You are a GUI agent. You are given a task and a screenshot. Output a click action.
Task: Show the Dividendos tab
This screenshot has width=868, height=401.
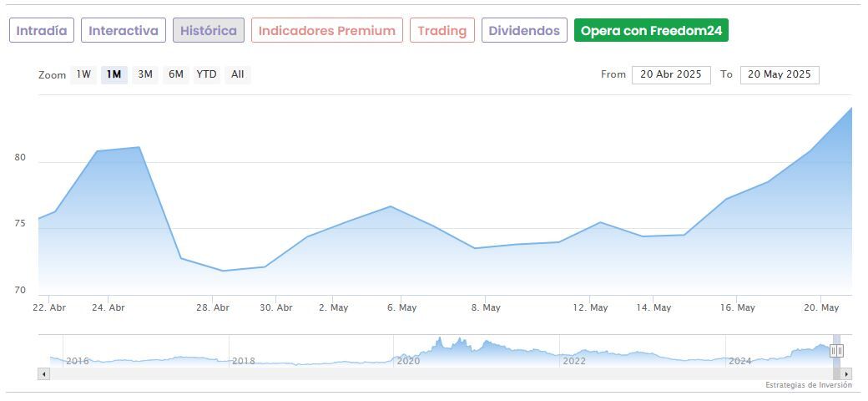pyautogui.click(x=524, y=31)
